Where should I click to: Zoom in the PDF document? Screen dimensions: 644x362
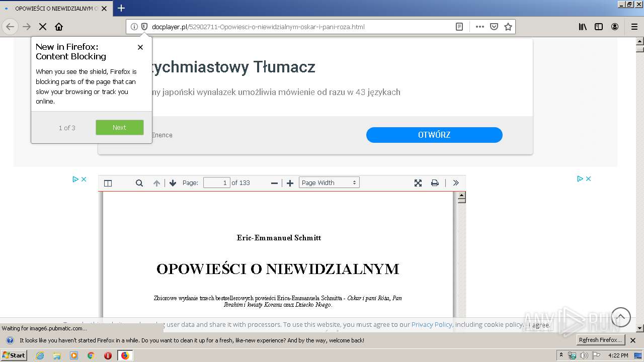click(290, 183)
